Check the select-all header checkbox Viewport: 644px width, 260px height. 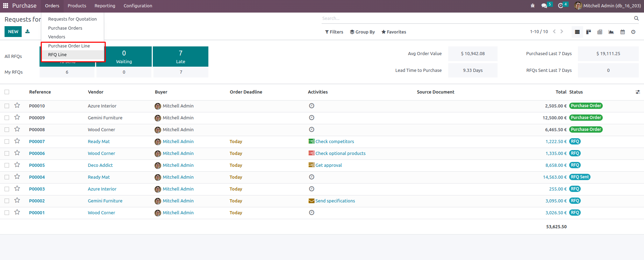coord(7,92)
